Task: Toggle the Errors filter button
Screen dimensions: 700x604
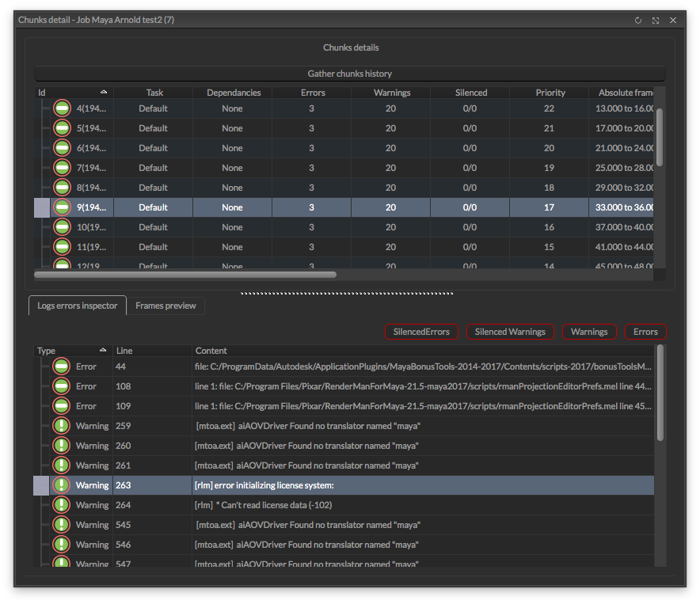Action: pyautogui.click(x=645, y=332)
